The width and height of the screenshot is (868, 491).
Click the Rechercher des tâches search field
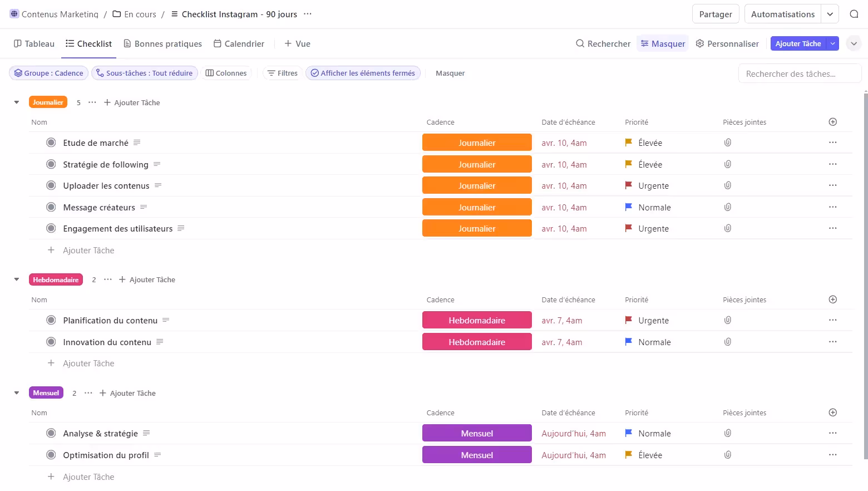(x=799, y=73)
